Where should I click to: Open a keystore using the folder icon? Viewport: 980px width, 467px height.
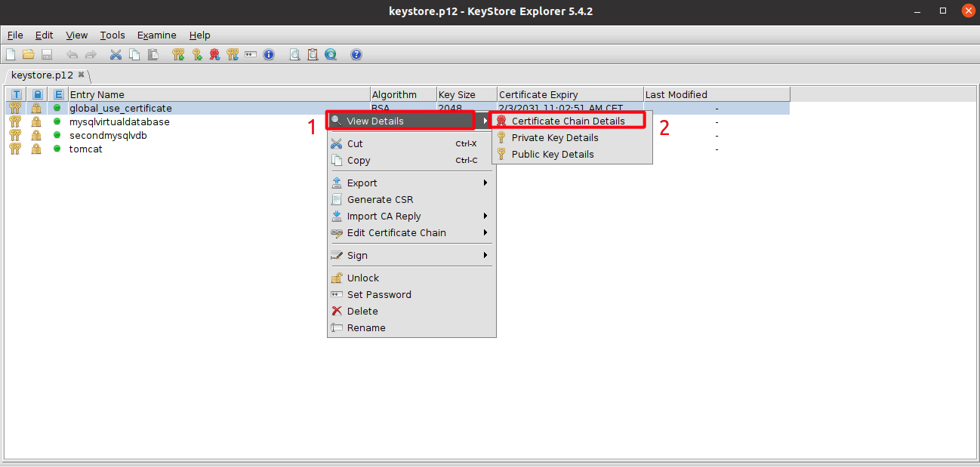[29, 54]
